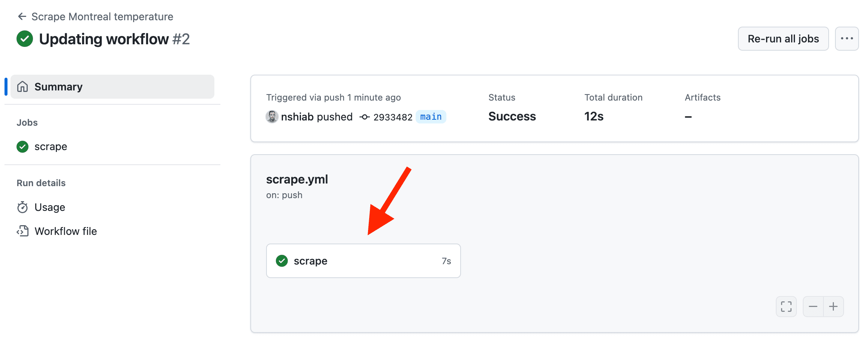
Task: Click the Usage stopwatch icon
Action: tap(22, 207)
